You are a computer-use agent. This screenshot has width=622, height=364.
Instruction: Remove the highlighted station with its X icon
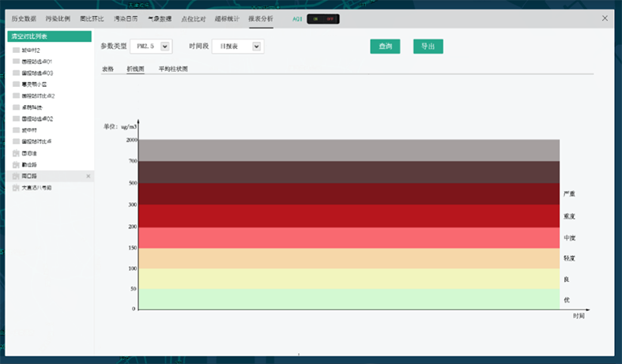click(x=88, y=176)
